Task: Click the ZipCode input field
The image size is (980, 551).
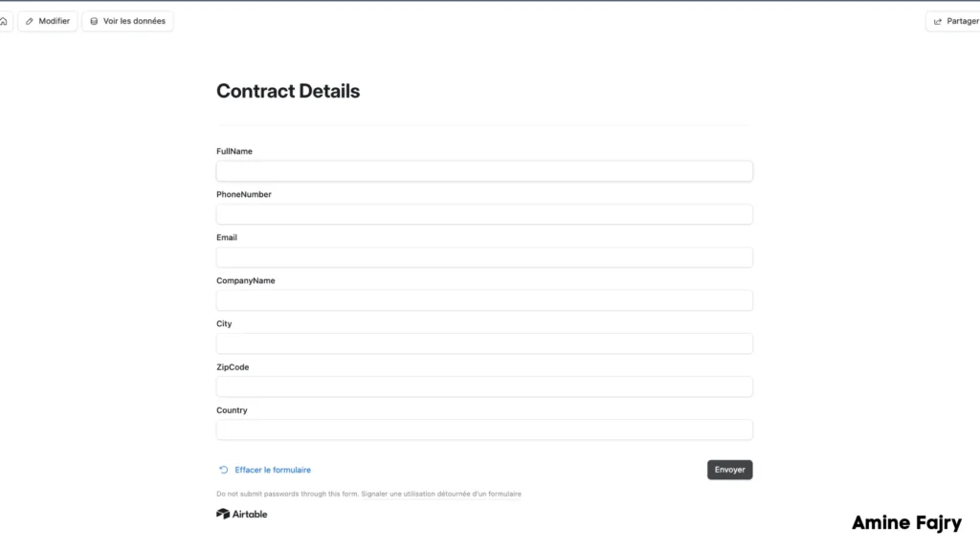Action: click(x=484, y=386)
